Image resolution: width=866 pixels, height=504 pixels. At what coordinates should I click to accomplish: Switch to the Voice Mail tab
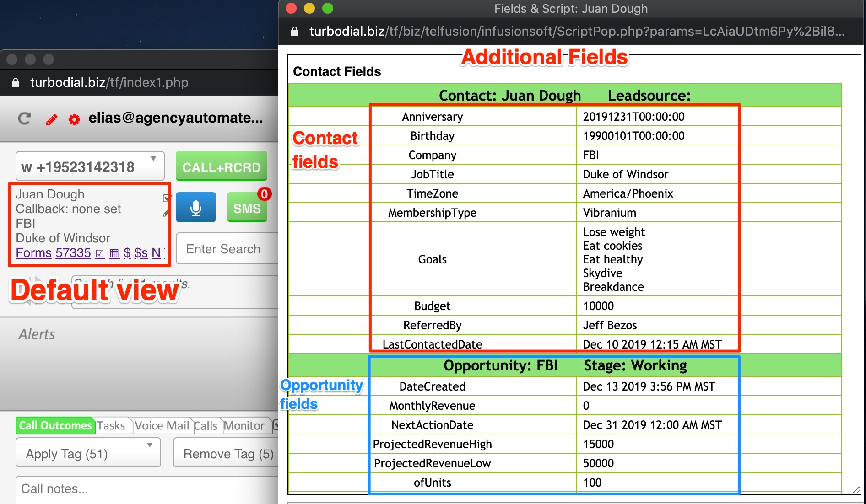coord(162,426)
